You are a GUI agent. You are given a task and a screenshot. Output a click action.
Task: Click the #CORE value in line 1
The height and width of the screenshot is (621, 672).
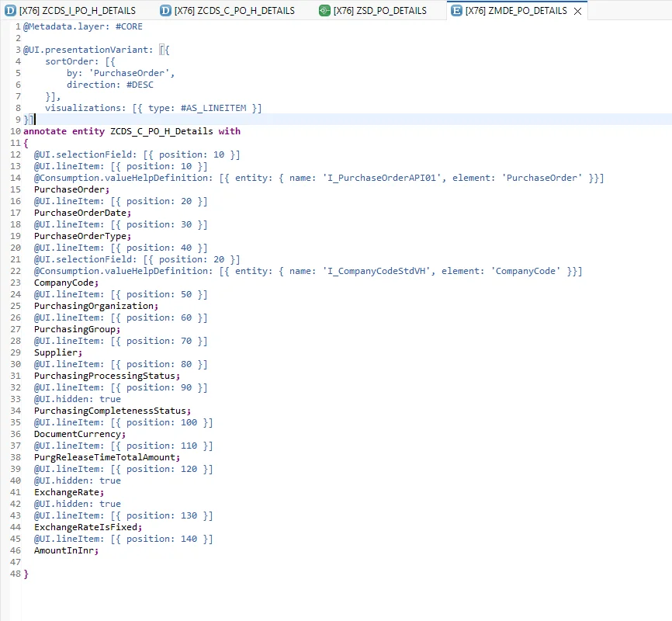pos(129,26)
